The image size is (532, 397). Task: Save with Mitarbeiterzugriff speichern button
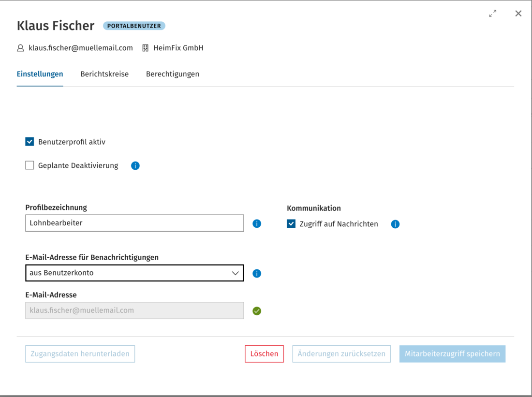pyautogui.click(x=452, y=354)
